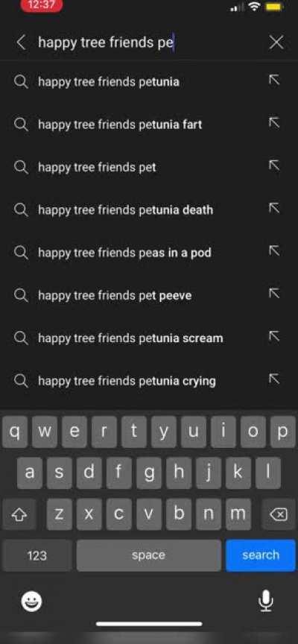Tap the back arrow beside the search field

(21, 42)
